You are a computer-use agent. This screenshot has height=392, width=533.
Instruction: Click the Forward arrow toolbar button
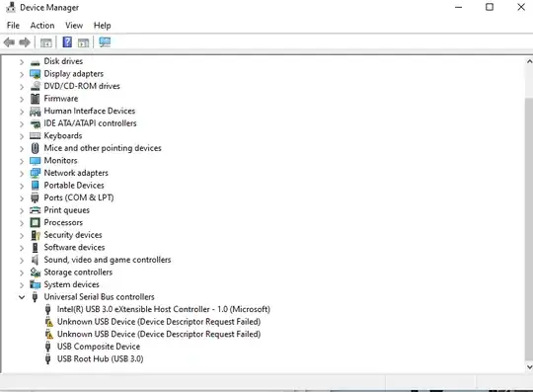25,42
